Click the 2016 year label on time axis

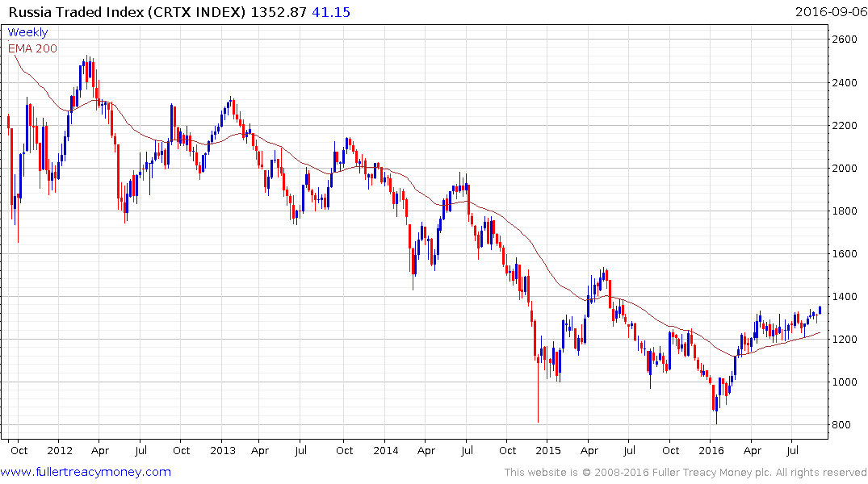pos(711,450)
